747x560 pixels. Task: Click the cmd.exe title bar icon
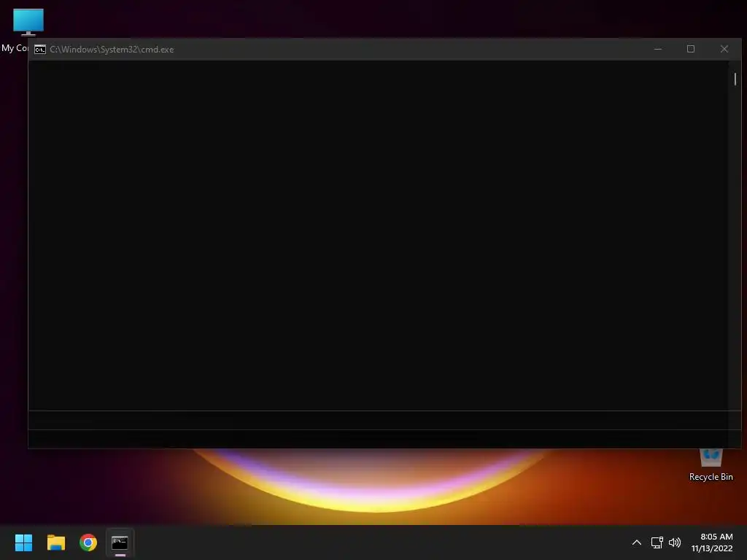pyautogui.click(x=40, y=50)
